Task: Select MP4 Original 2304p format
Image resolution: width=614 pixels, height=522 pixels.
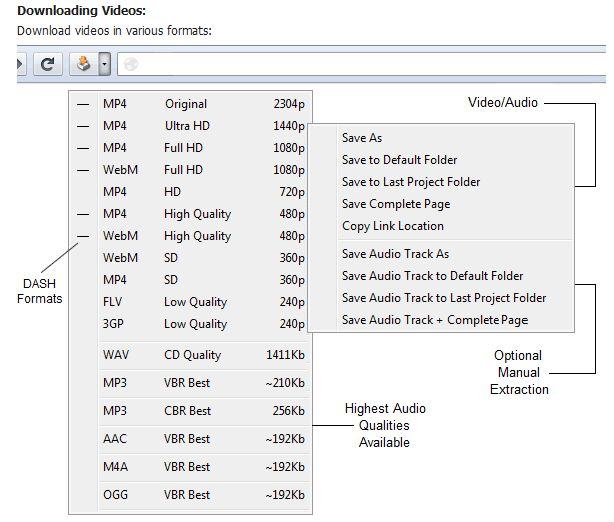Action: (191, 104)
